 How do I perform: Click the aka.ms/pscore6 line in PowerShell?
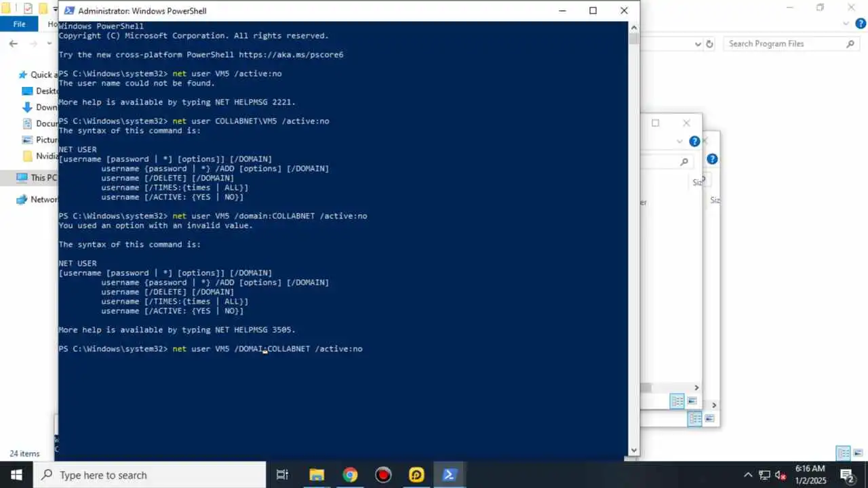point(201,55)
